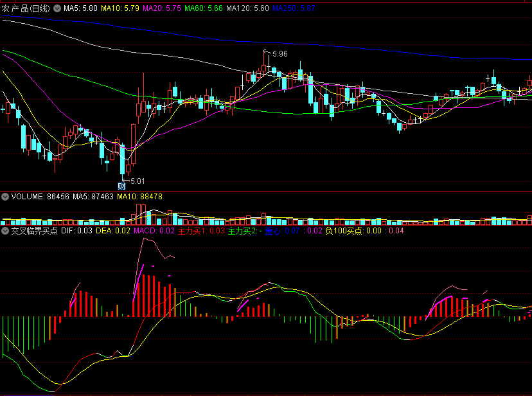The image size is (532, 396).
Task: Click the 5.01 low price marker
Action: (x=137, y=181)
